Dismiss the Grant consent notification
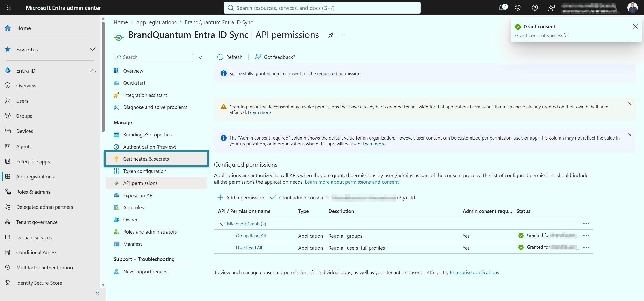This screenshot has width=644, height=301. 635,26
